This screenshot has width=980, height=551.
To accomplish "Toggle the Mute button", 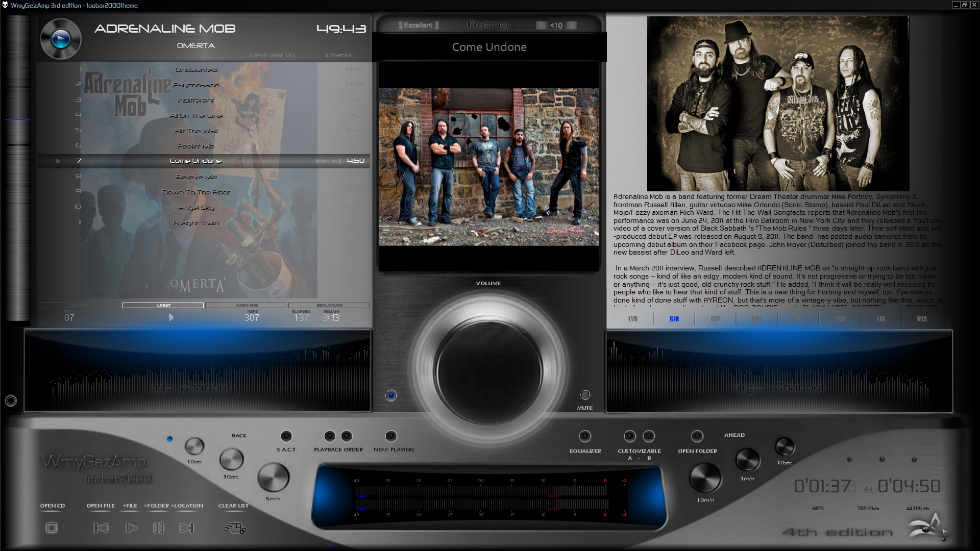I will point(585,395).
